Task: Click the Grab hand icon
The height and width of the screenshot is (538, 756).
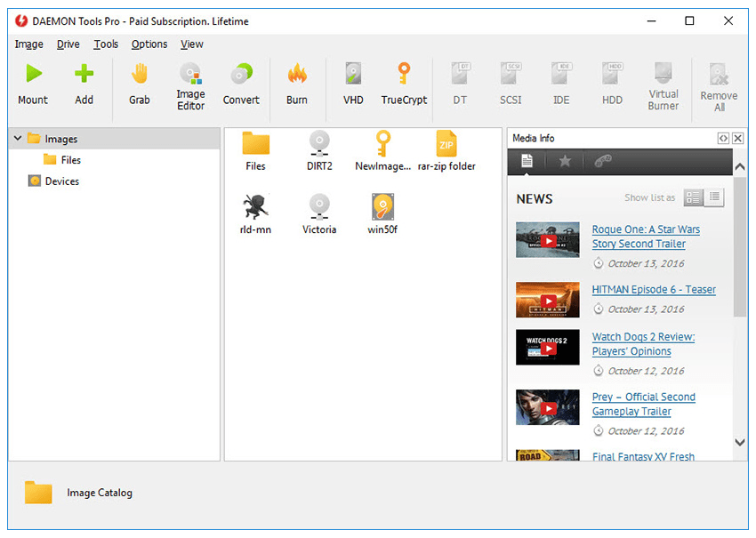Action: click(x=139, y=75)
